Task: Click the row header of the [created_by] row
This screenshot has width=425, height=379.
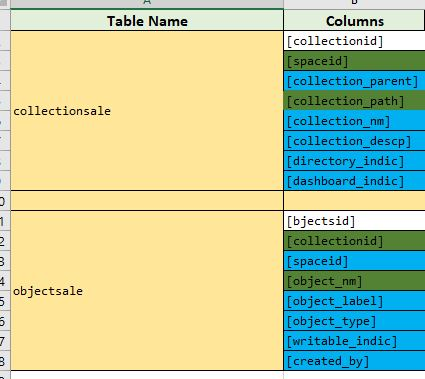Action: coord(5,361)
